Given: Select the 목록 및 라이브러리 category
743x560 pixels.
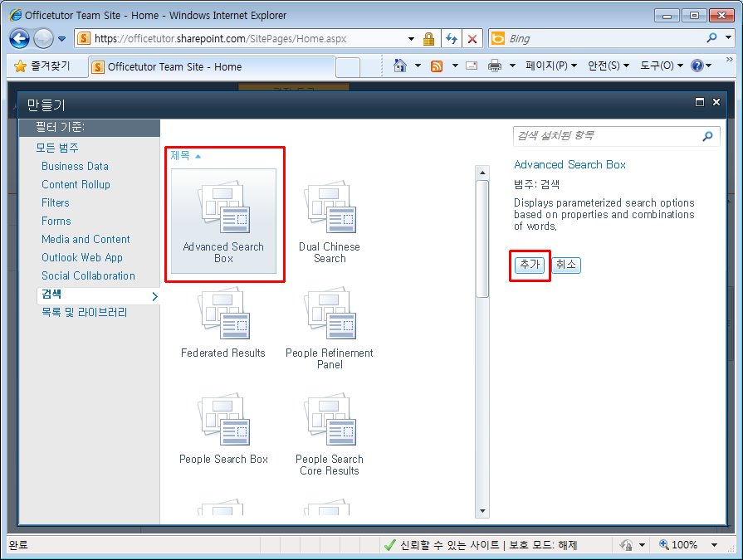Looking at the screenshot, I should pos(85,313).
